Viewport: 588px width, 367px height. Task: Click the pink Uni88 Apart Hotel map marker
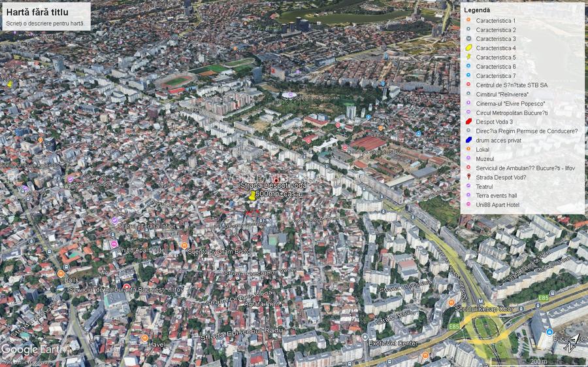[x=114, y=244]
